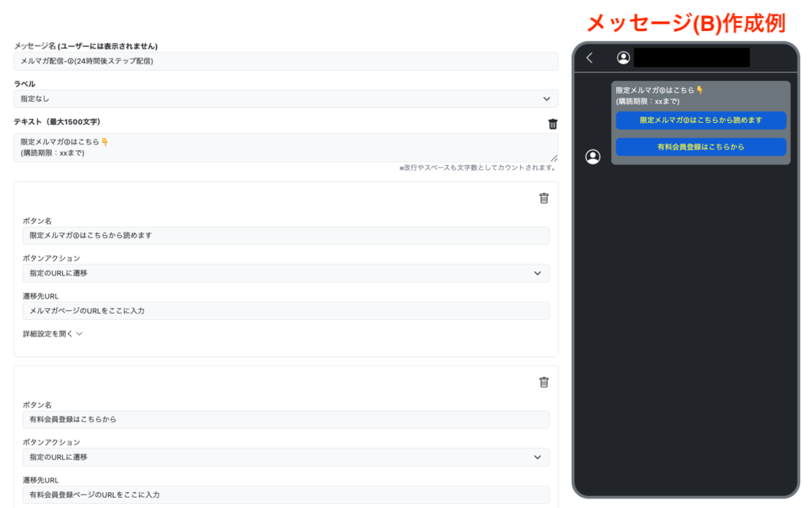
Task: Click 遷移先URL field for 有料会員登録ページ
Action: (285, 495)
